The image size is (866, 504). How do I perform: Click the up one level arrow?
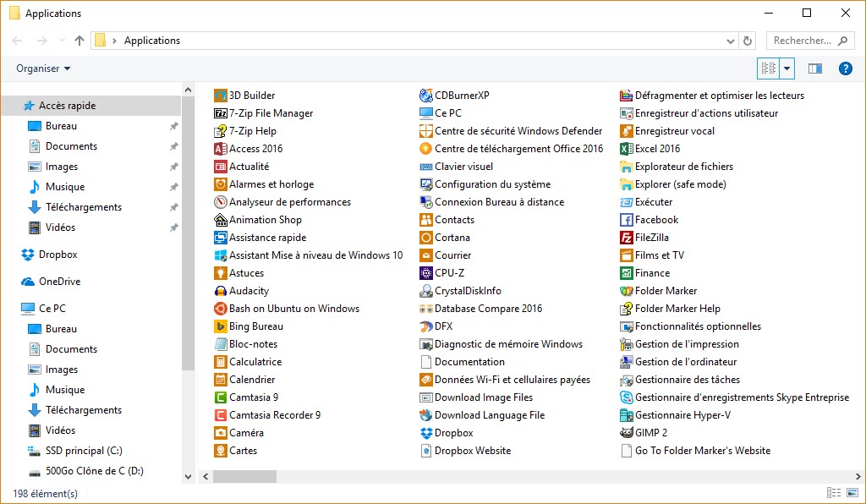pyautogui.click(x=79, y=41)
